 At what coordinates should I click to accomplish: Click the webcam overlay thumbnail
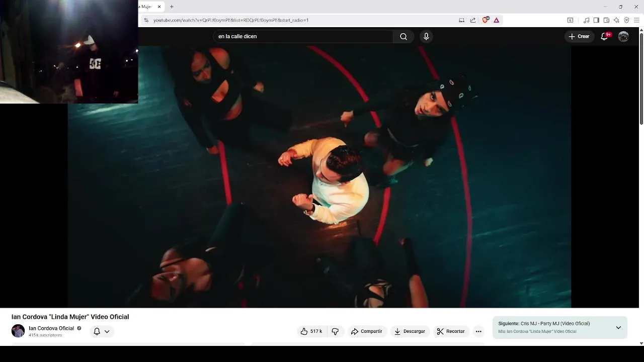(x=69, y=52)
